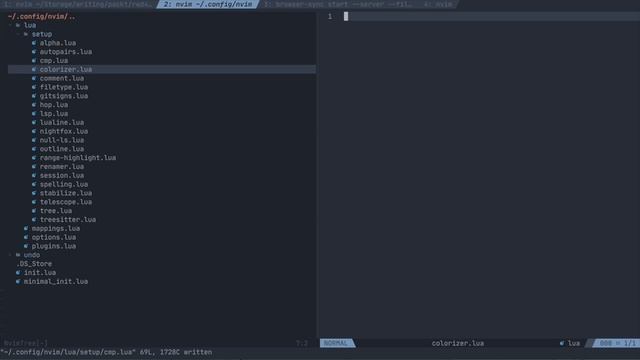This screenshot has height=360, width=640.
Task: Click the Lua icon beside alpha.lua
Action: 34,43
